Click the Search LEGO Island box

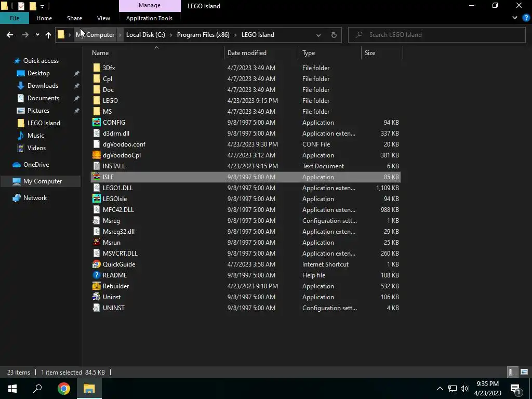[x=436, y=35]
